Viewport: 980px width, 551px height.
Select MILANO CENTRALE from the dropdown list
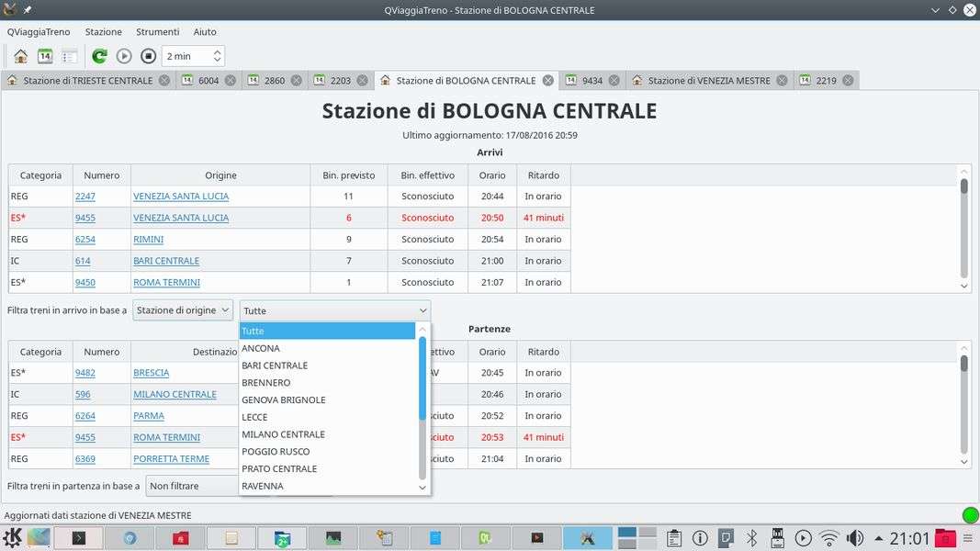(283, 434)
